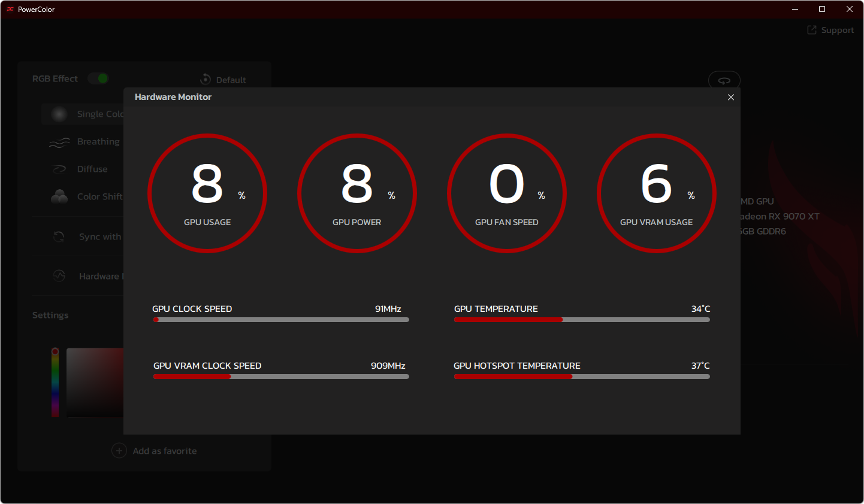Open the Support link
The image size is (864, 504).
[830, 30]
